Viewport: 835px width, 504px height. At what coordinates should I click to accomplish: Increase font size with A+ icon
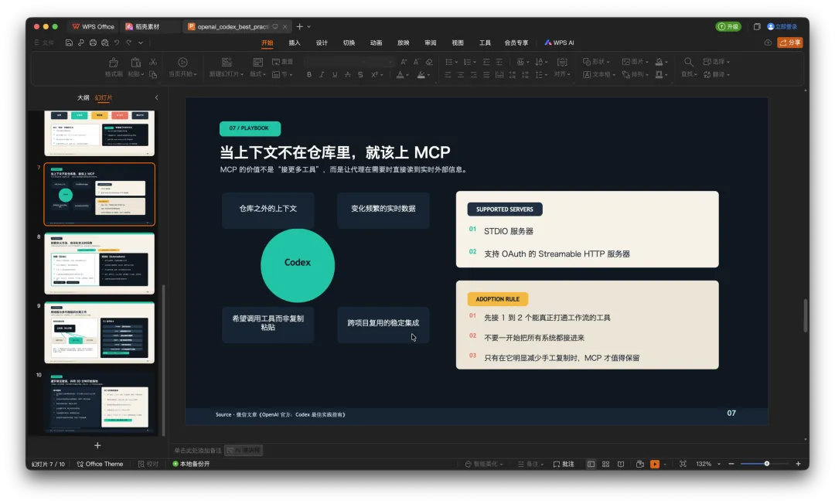pyautogui.click(x=404, y=62)
